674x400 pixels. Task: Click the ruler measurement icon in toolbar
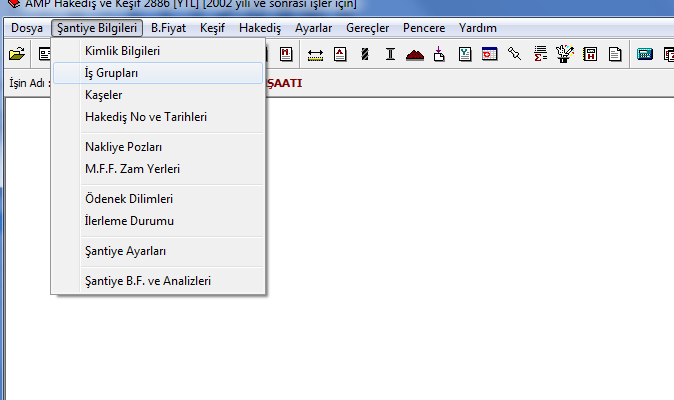316,54
